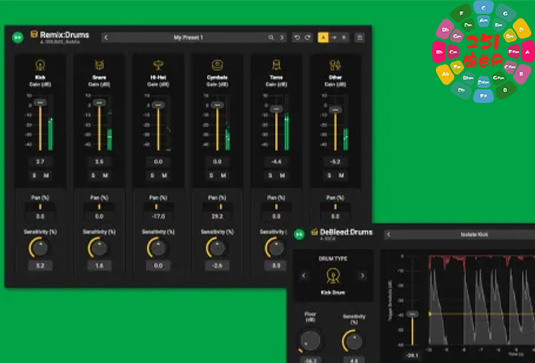Viewport: 535px width, 363px height.
Task: Select A state in Remix:Drums A/B compare
Action: [323, 37]
